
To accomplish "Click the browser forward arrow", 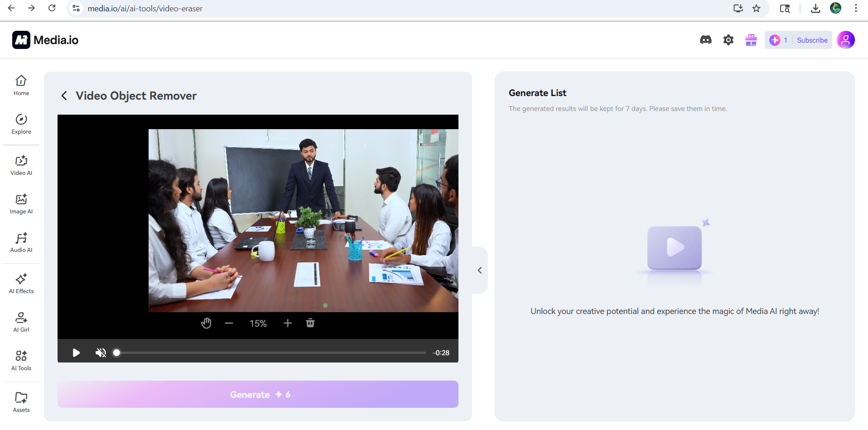I will 31,8.
